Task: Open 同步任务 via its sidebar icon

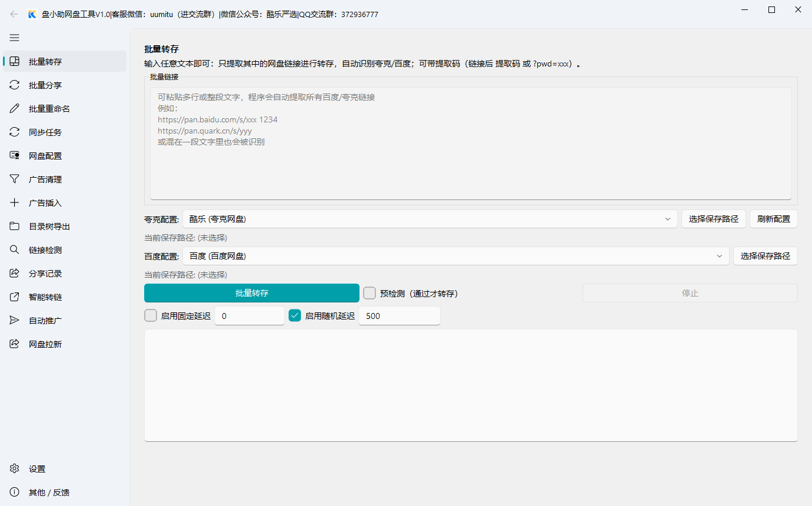Action: (x=14, y=132)
